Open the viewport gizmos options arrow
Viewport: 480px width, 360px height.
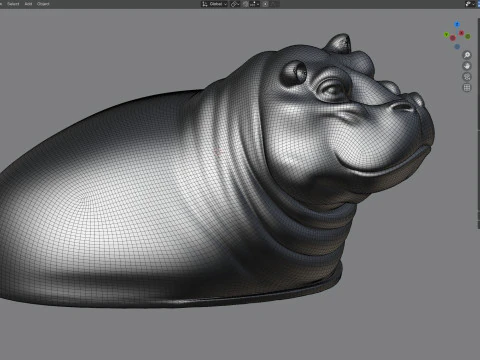pos(474,4)
